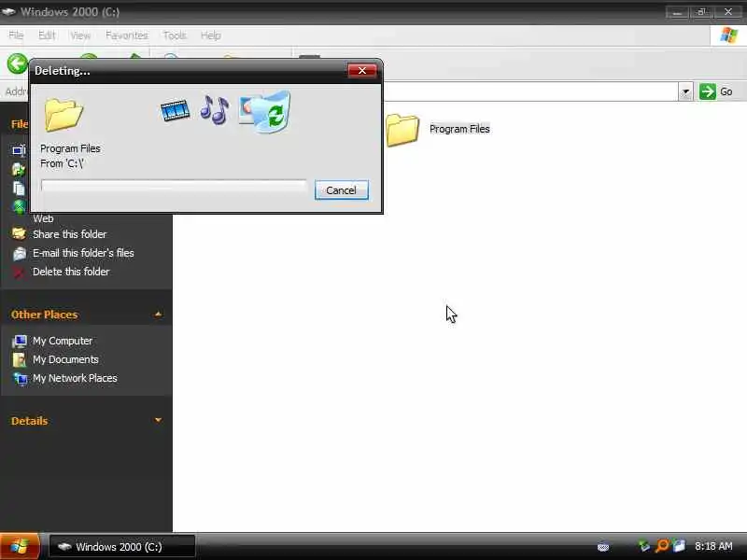Image resolution: width=747 pixels, height=560 pixels.
Task: Open My Documents link
Action: click(x=65, y=359)
